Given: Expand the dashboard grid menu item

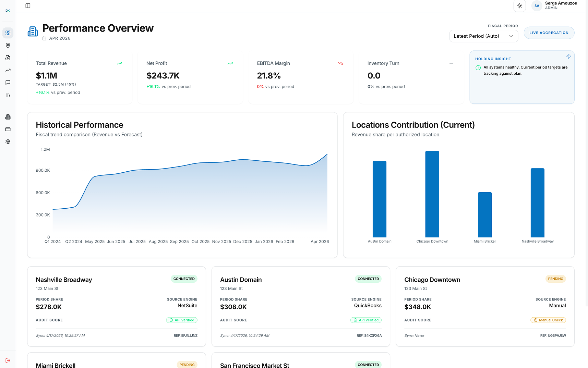Looking at the screenshot, I should click(x=8, y=33).
